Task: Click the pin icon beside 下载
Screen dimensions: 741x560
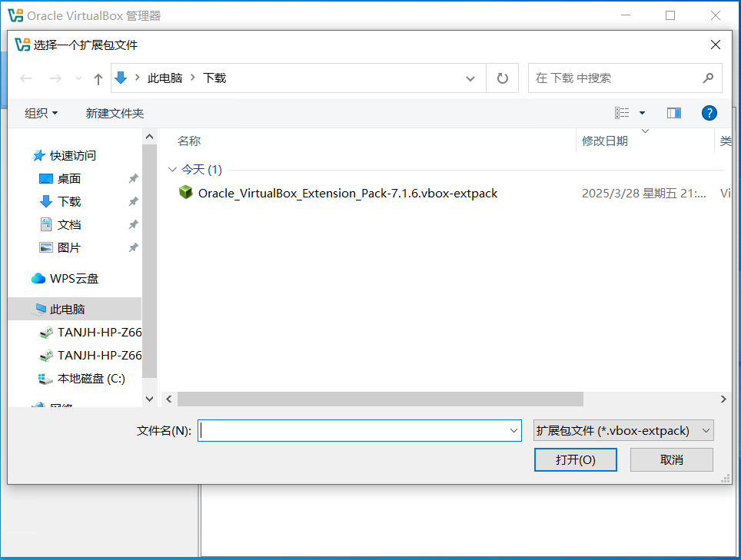Action: pos(133,201)
